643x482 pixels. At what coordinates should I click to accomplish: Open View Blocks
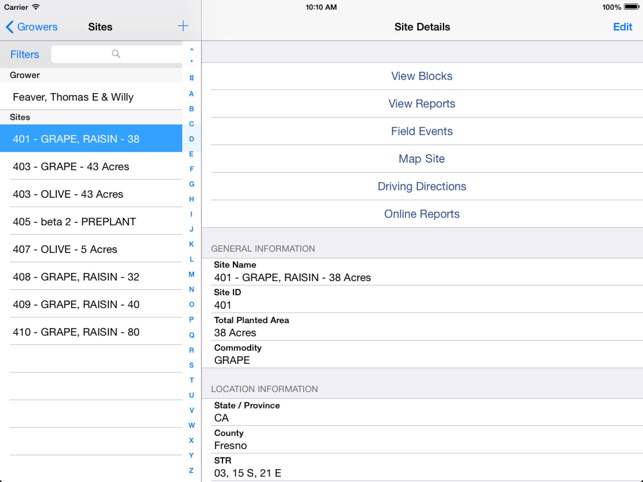421,76
